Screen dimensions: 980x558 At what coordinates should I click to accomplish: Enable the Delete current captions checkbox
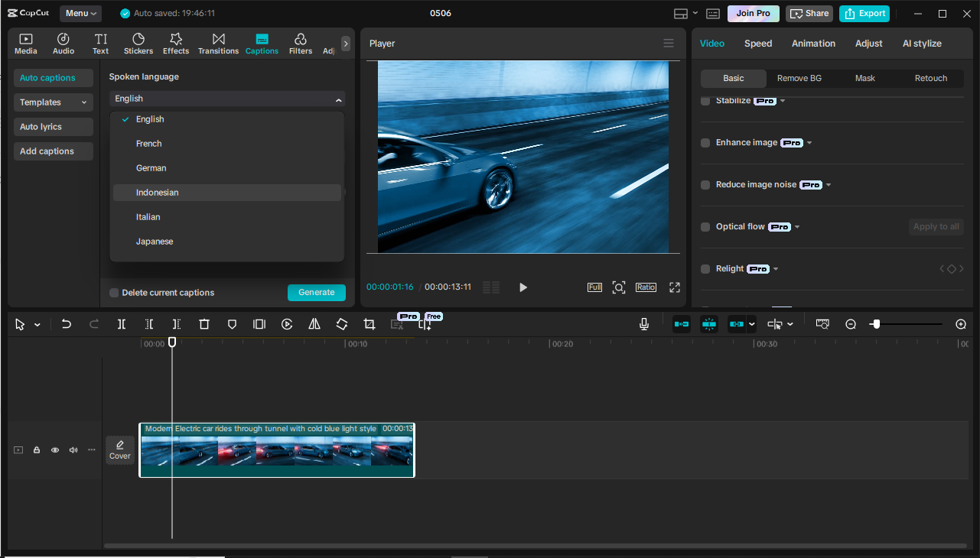pyautogui.click(x=113, y=293)
